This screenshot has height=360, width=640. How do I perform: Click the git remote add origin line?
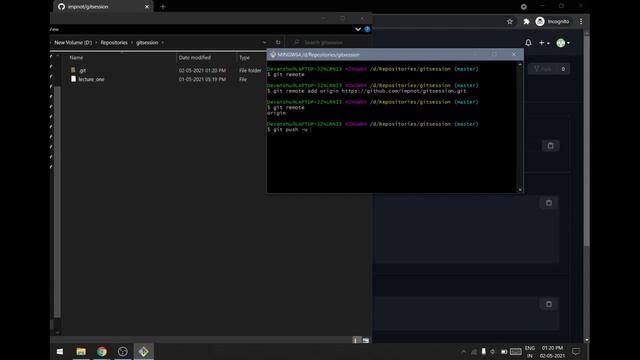(367, 91)
